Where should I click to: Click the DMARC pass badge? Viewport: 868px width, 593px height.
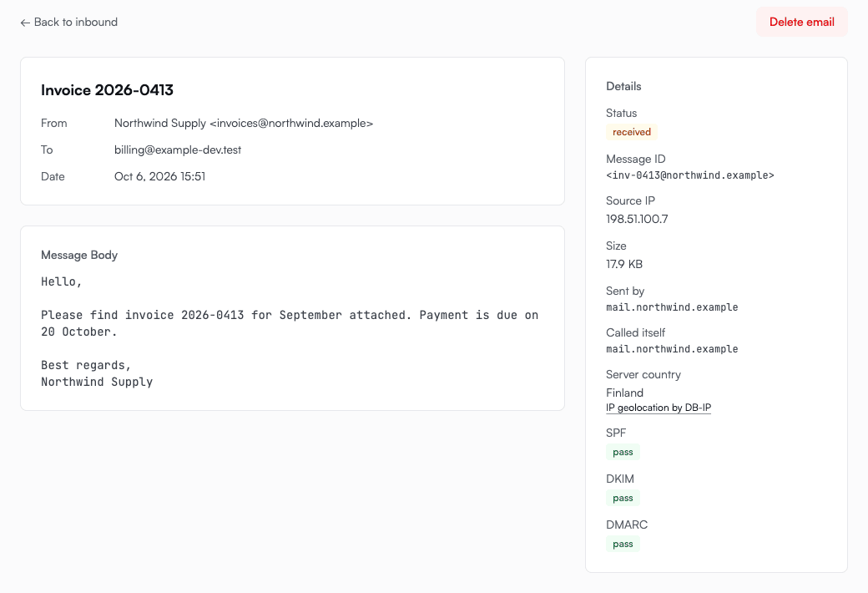click(x=623, y=544)
